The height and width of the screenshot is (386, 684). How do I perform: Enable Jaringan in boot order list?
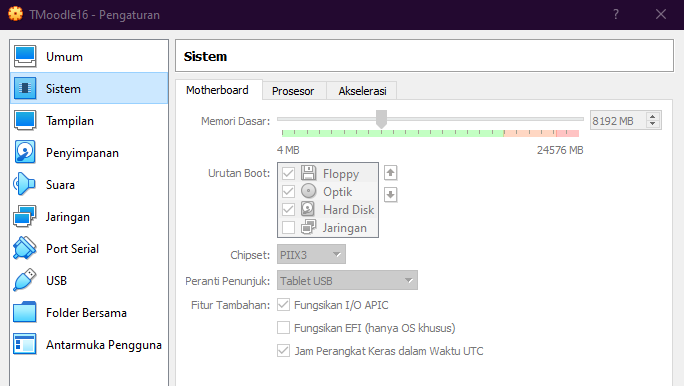288,228
